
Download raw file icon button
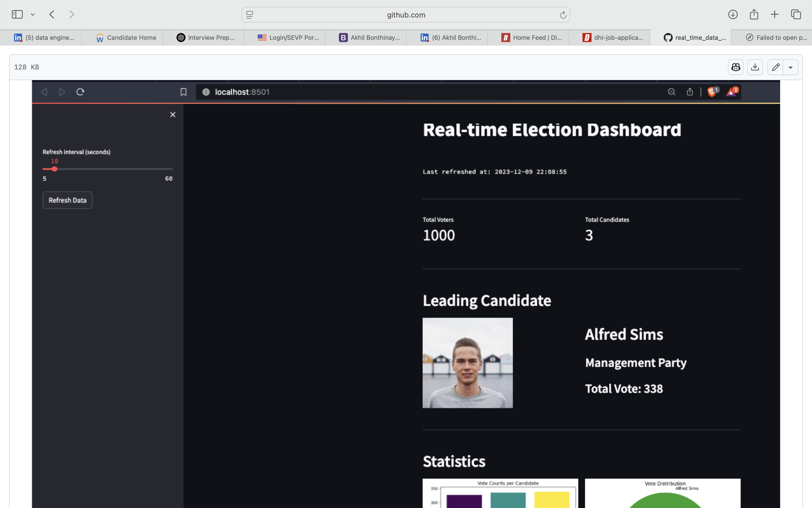click(755, 67)
